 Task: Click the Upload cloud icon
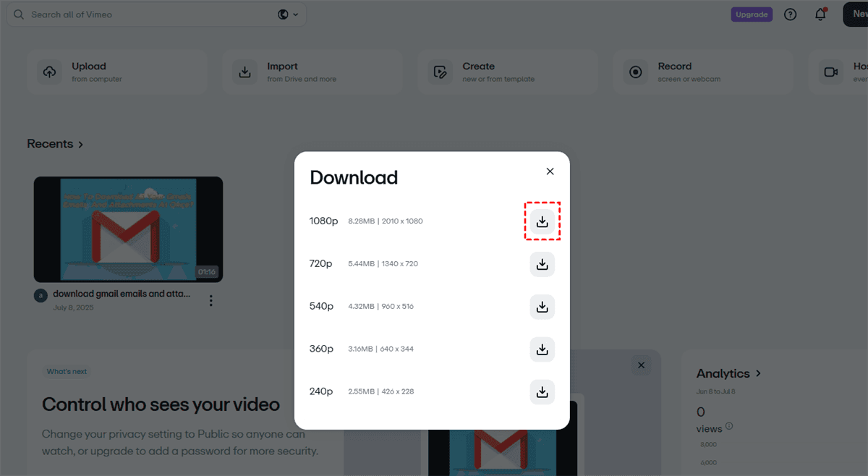pyautogui.click(x=50, y=72)
